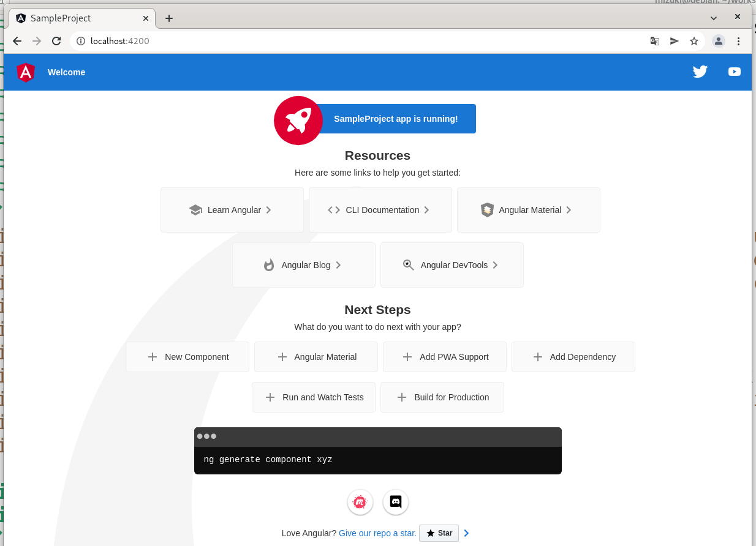Click the plus icon on Add PWA Support
This screenshot has width=756, height=546.
point(407,357)
